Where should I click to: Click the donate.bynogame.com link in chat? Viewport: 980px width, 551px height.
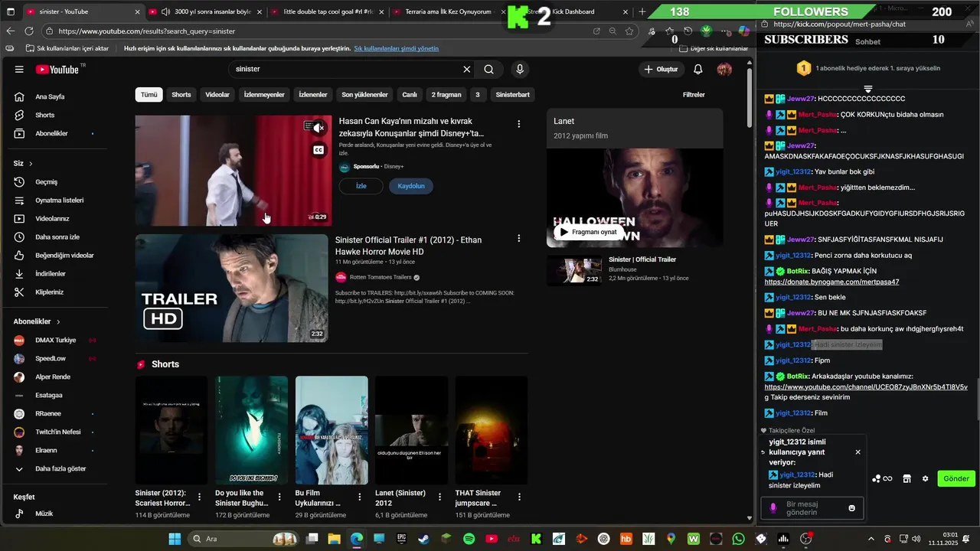click(x=831, y=282)
